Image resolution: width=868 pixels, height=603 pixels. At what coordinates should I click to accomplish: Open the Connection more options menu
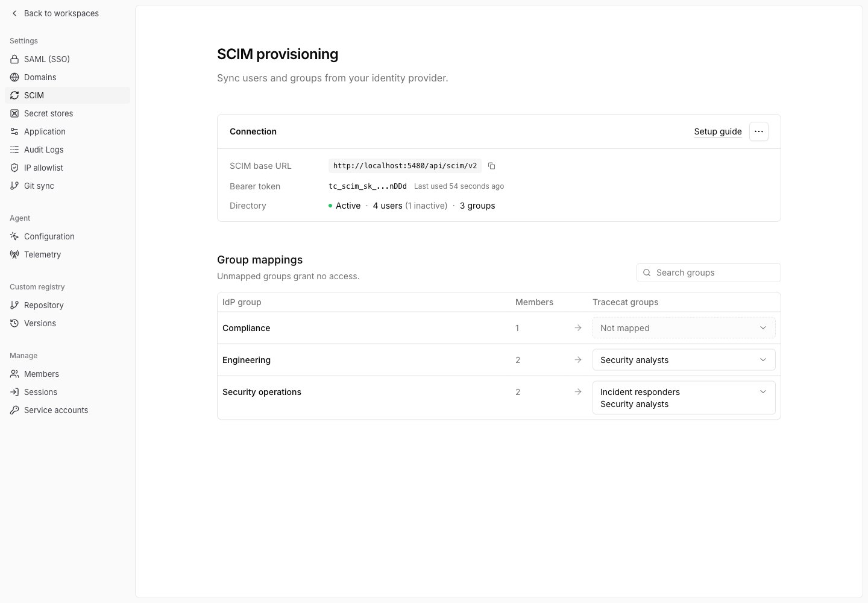coord(759,131)
